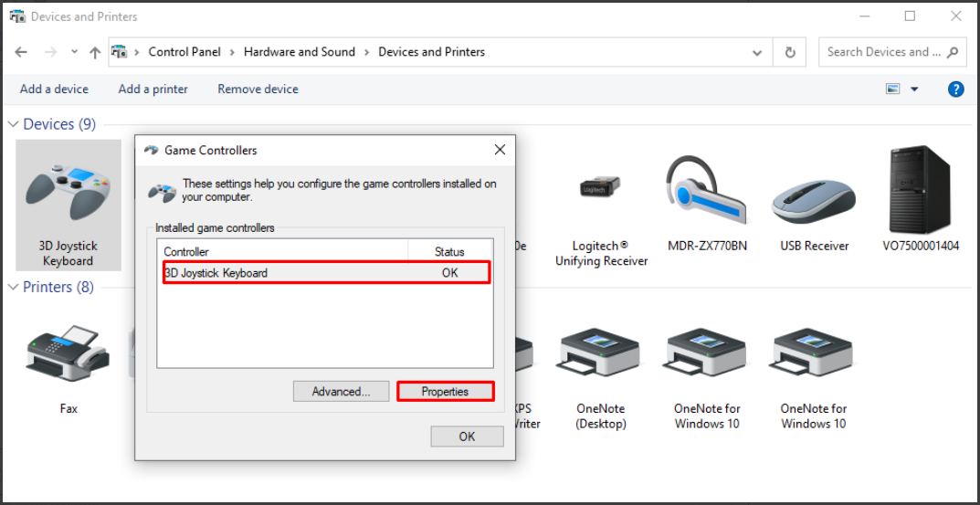Open the Help question mark icon
This screenshot has height=505, width=980.
pos(955,89)
